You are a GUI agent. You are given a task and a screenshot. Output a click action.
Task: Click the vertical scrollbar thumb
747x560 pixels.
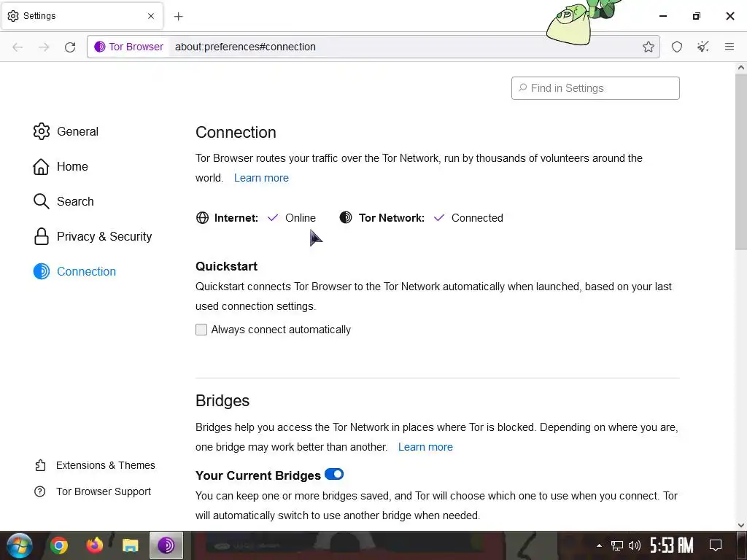(741, 162)
